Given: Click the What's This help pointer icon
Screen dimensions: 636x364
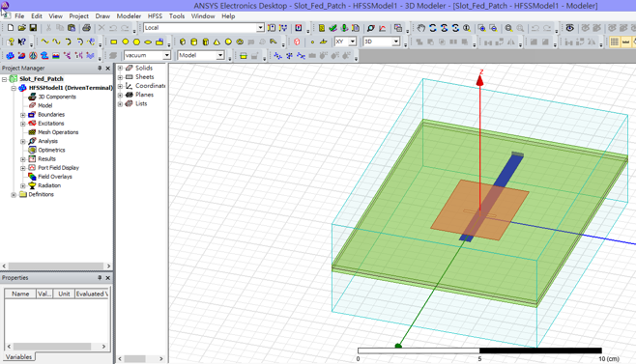Looking at the screenshot, I should [22, 42].
